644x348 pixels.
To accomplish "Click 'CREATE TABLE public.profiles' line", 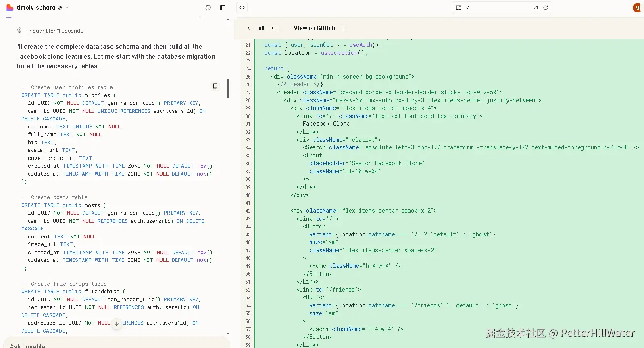I will 69,95.
